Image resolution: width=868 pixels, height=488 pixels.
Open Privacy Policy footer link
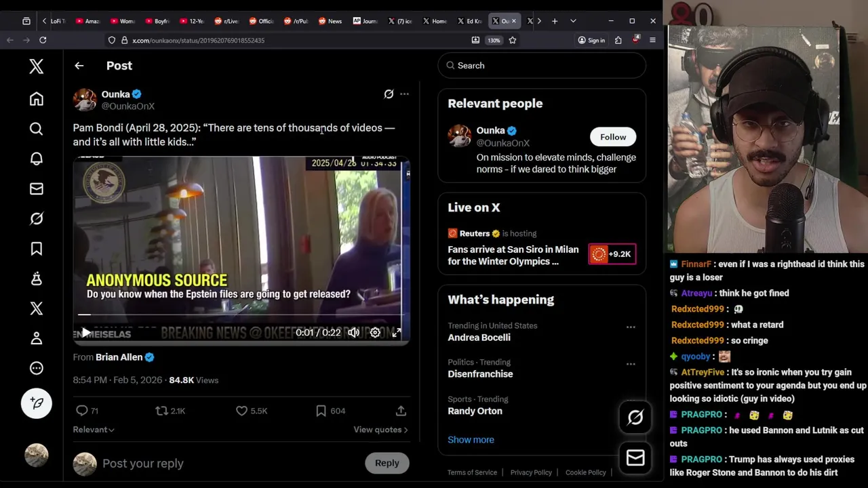[x=531, y=472]
